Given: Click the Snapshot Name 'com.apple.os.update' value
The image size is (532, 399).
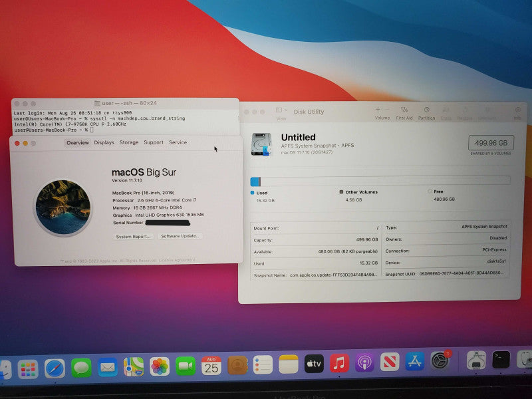Looking at the screenshot, I should pyautogui.click(x=333, y=275).
